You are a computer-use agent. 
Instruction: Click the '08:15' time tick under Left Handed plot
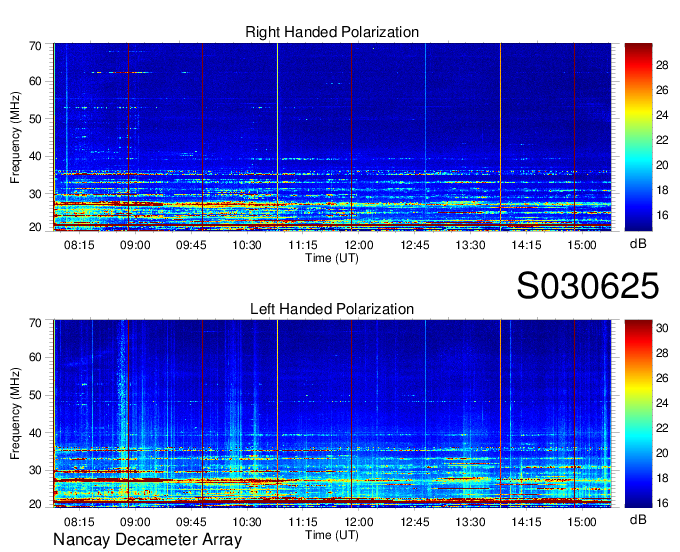(79, 522)
